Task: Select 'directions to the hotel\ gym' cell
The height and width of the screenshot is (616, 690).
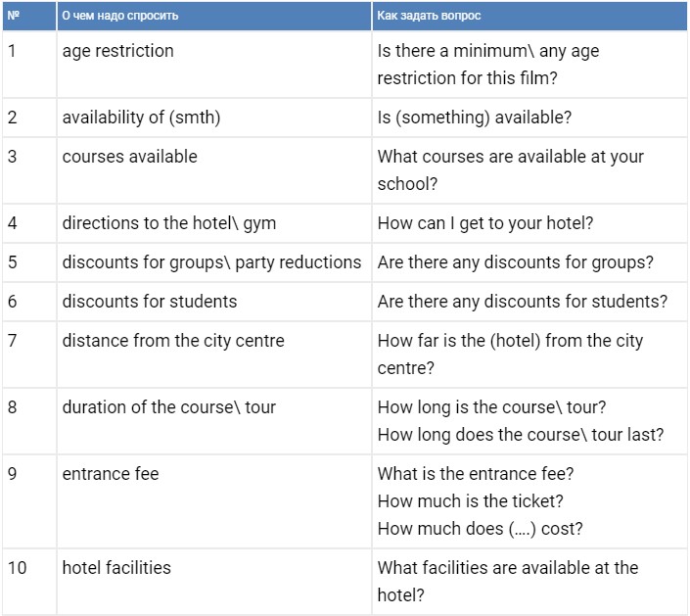Action: point(214,223)
